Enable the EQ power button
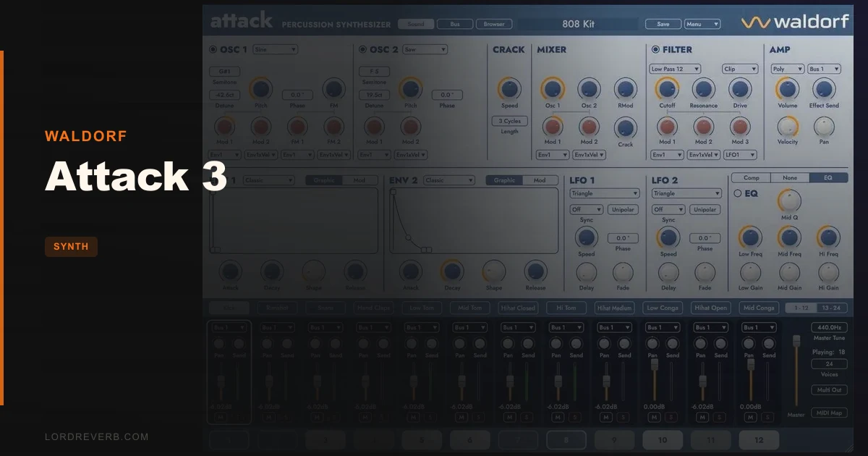This screenshot has height=456, width=868. click(x=738, y=193)
